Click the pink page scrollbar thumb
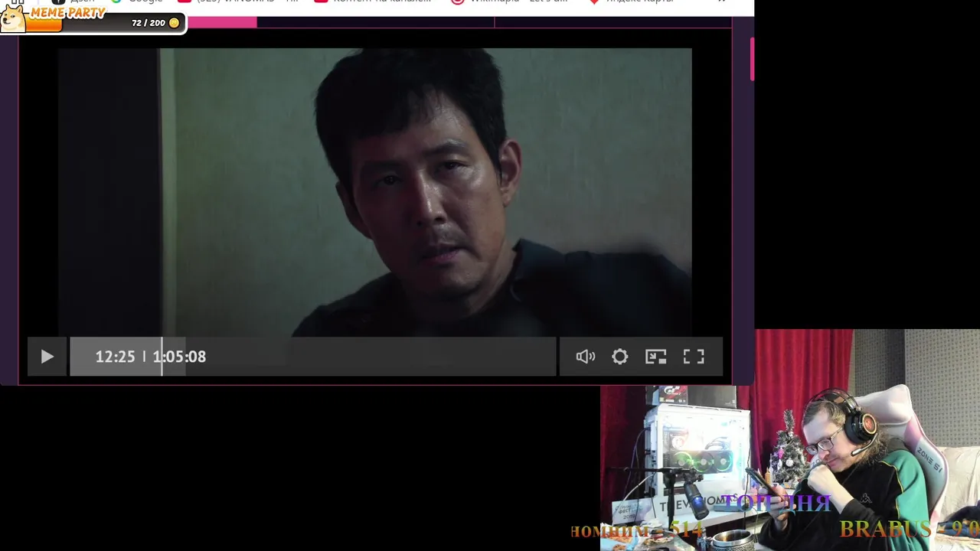The image size is (980, 551). click(x=753, y=59)
